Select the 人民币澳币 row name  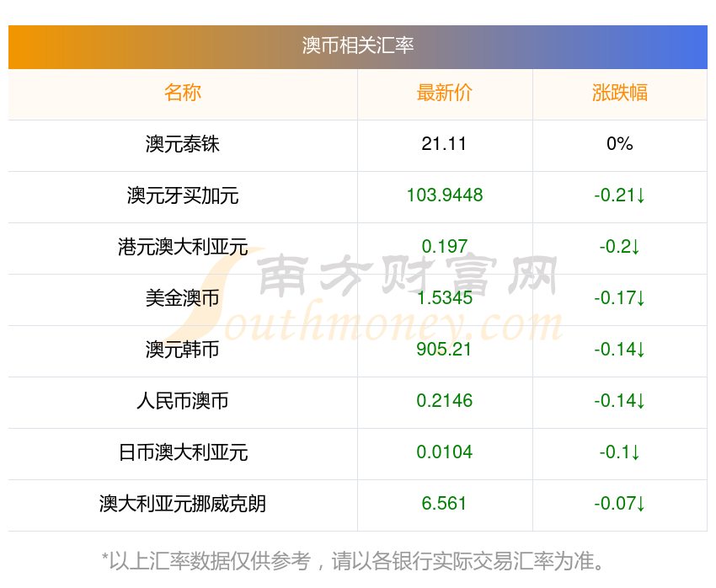coord(183,401)
